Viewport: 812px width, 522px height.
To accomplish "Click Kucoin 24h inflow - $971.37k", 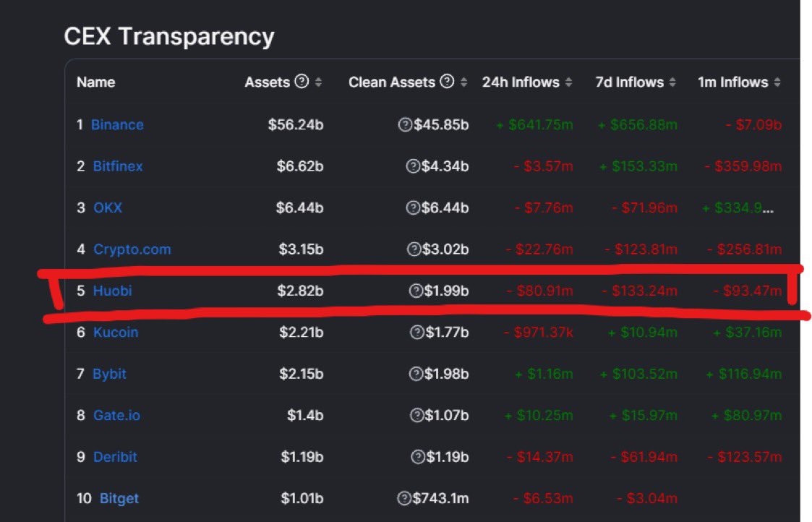I will point(538,333).
